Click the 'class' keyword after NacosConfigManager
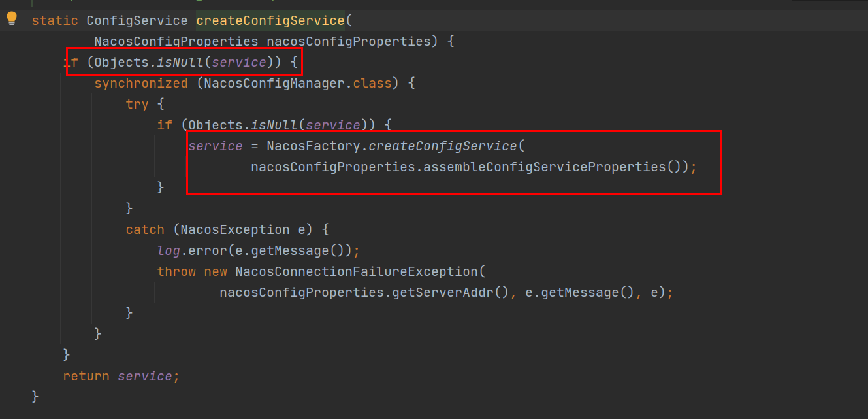868x419 pixels. [x=372, y=83]
